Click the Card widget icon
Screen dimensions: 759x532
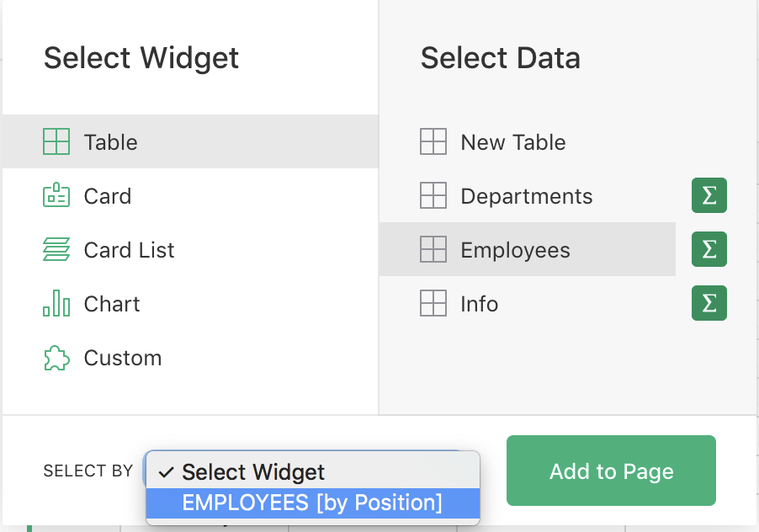click(x=56, y=196)
